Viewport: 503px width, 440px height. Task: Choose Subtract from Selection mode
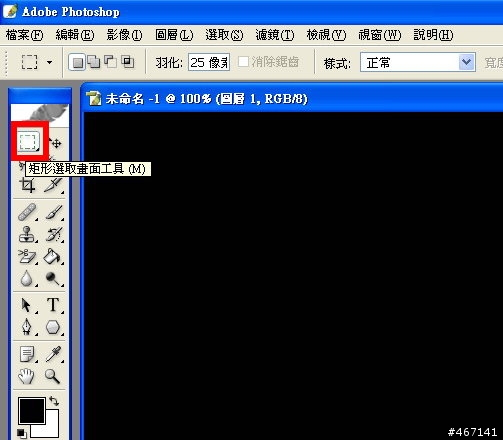111,62
